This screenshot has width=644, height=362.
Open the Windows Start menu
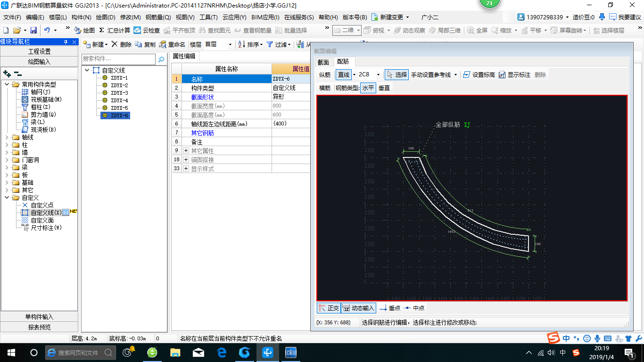[x=11, y=352]
